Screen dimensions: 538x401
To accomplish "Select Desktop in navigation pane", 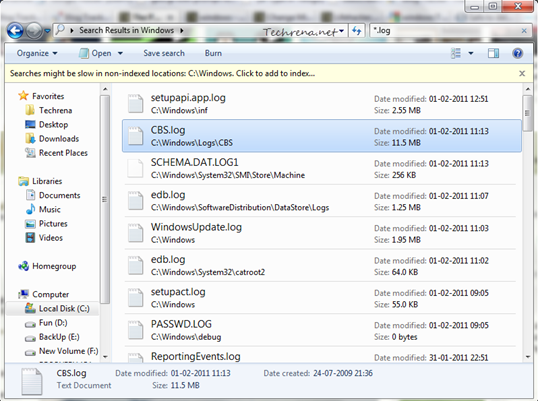I will [x=47, y=125].
